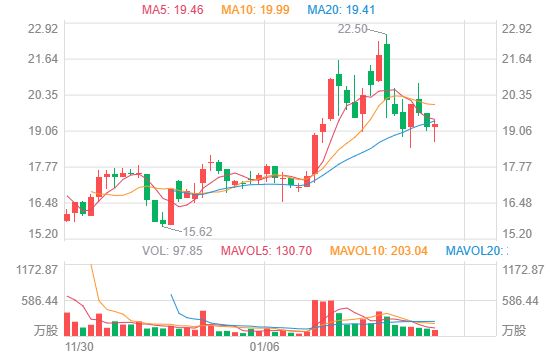This screenshot has height=360, width=560.
Task: Click the MA10: 19.99 legend label
Action: coord(255,9)
